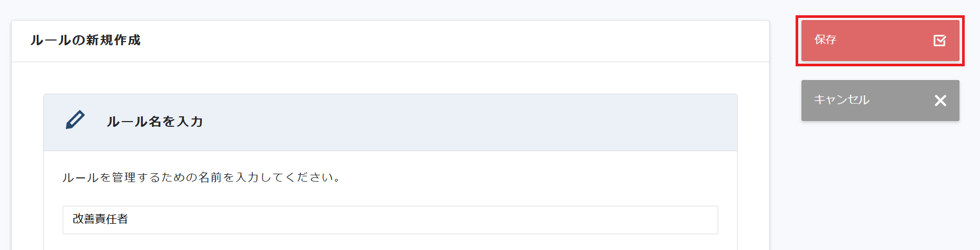980x250 pixels.
Task: Place cursor at the start of 改善責任者
Action: coord(73,219)
